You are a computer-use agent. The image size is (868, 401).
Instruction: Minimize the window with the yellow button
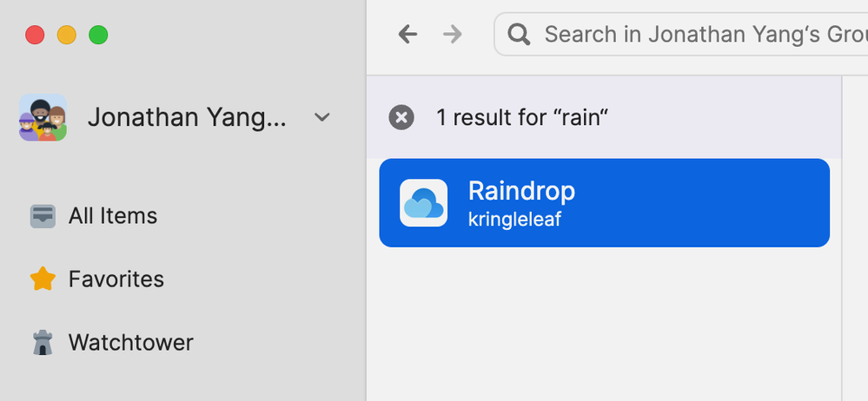click(67, 36)
